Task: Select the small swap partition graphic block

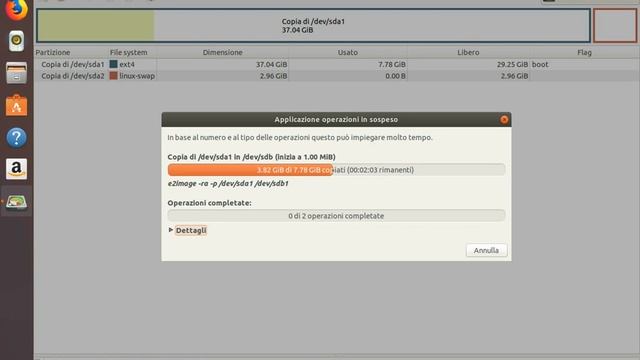Action: click(615, 26)
